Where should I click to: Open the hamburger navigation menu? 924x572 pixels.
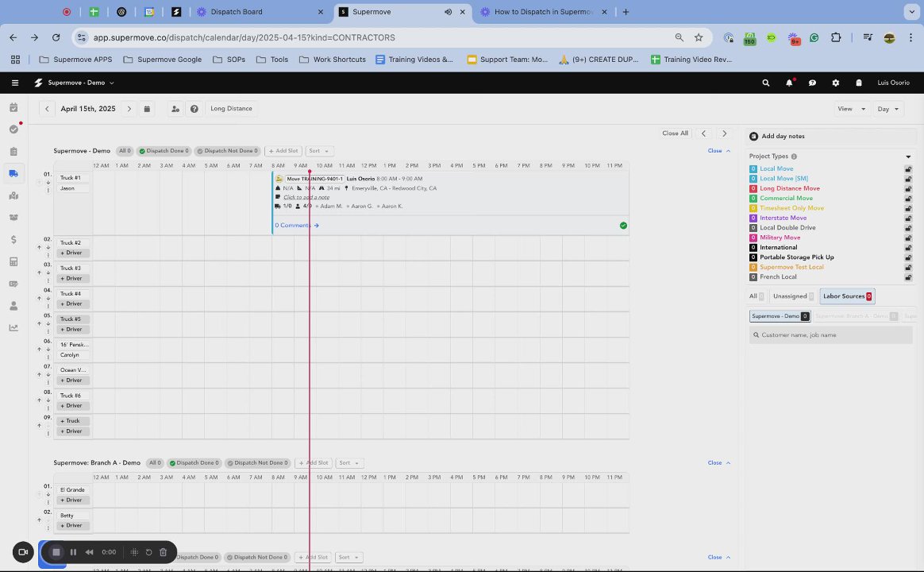[x=15, y=83]
